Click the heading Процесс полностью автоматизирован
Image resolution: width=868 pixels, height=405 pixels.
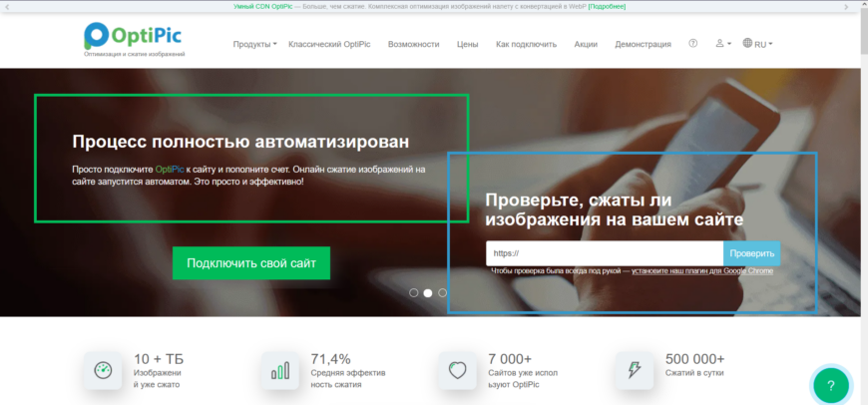coord(240,142)
